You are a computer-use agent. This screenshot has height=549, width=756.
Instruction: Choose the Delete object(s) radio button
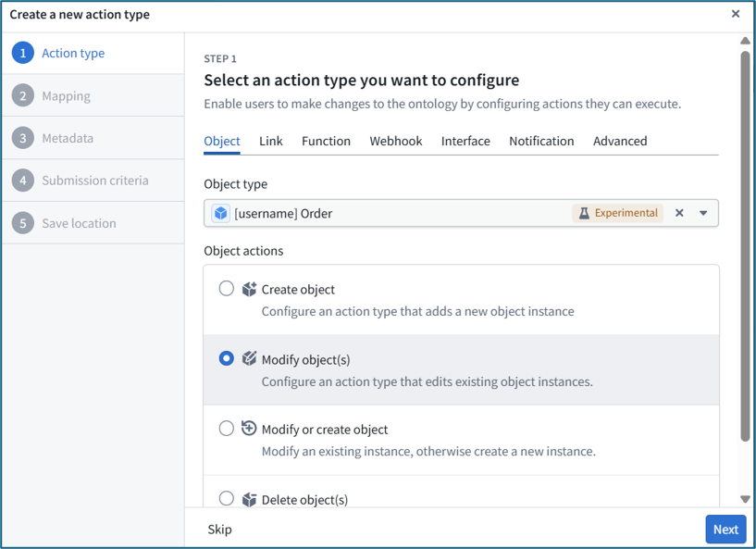[x=226, y=498]
